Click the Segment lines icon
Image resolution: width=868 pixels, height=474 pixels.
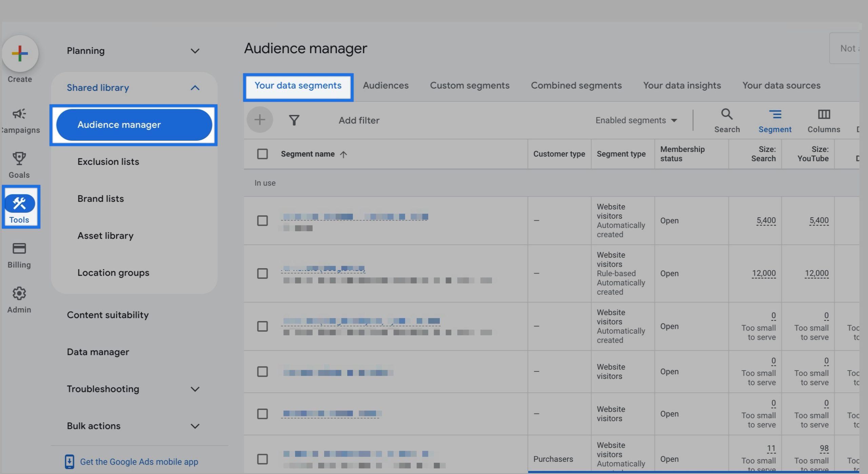point(775,114)
